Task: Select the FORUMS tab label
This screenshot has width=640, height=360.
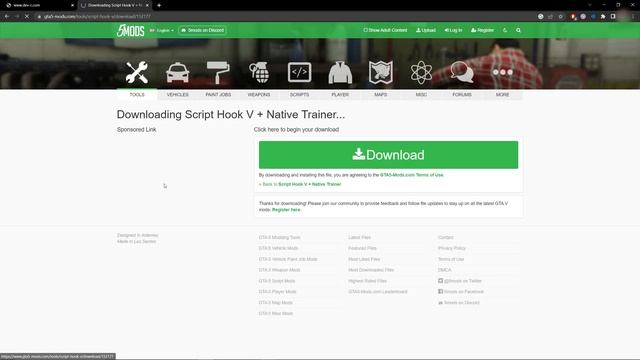Action: 462,95
